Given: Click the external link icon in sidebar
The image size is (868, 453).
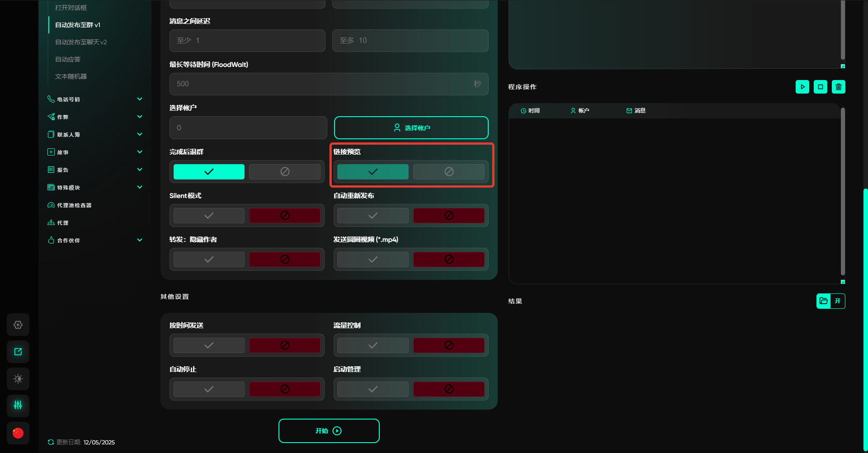Looking at the screenshot, I should [18, 352].
